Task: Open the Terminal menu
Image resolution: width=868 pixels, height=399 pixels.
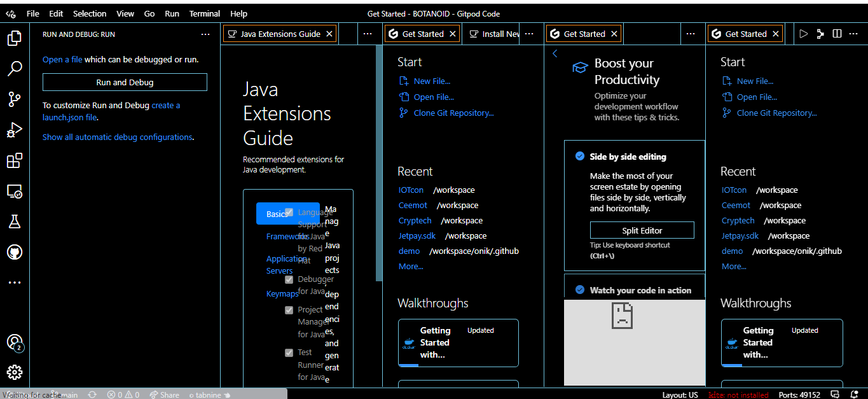Action: (x=205, y=13)
